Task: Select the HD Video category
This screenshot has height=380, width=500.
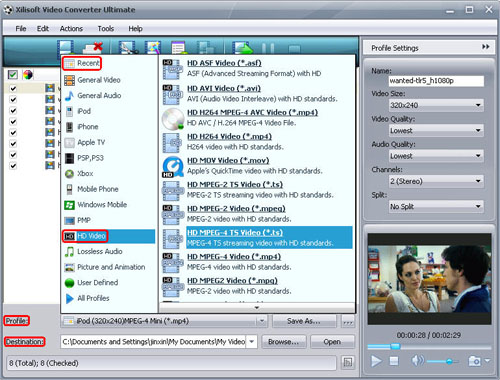Action: [109, 236]
